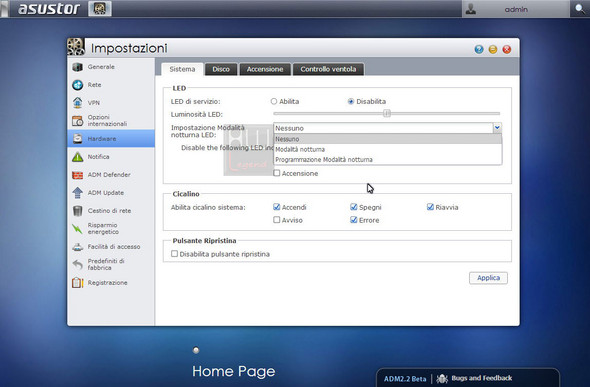Select the Abilita radio for LED di servizio
590x387 pixels.
click(x=274, y=102)
